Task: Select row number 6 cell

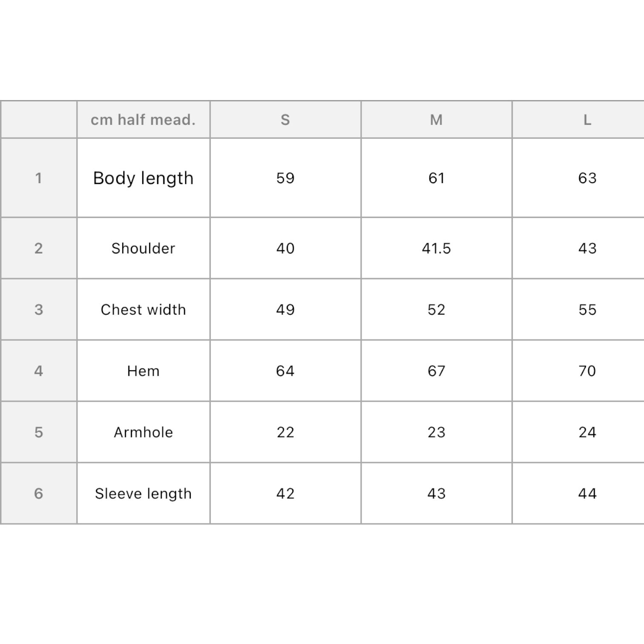Action: tap(39, 494)
